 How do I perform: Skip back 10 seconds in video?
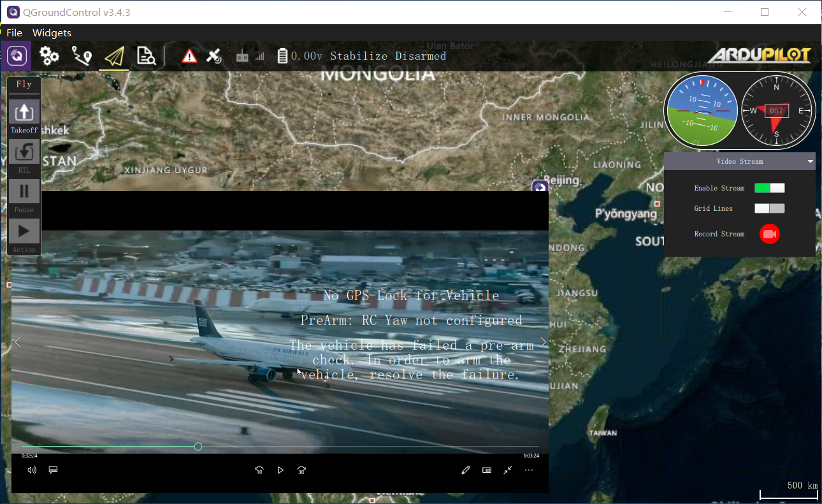pyautogui.click(x=259, y=470)
